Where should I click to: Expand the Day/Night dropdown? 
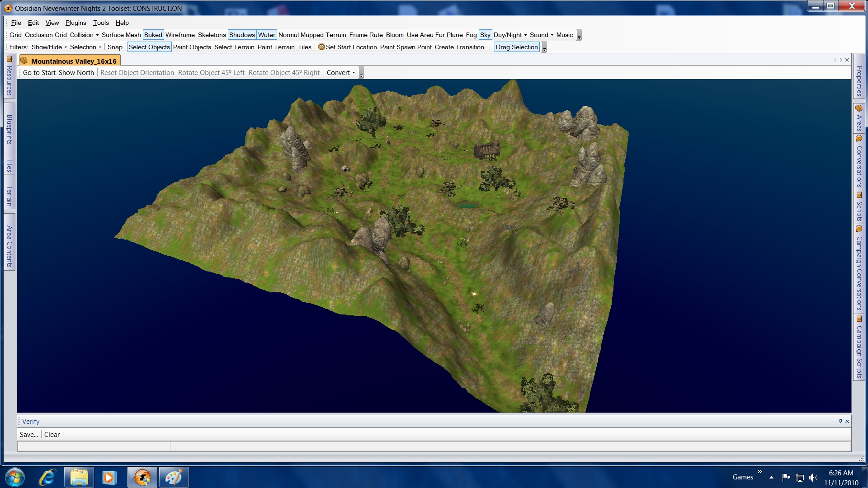click(510, 35)
